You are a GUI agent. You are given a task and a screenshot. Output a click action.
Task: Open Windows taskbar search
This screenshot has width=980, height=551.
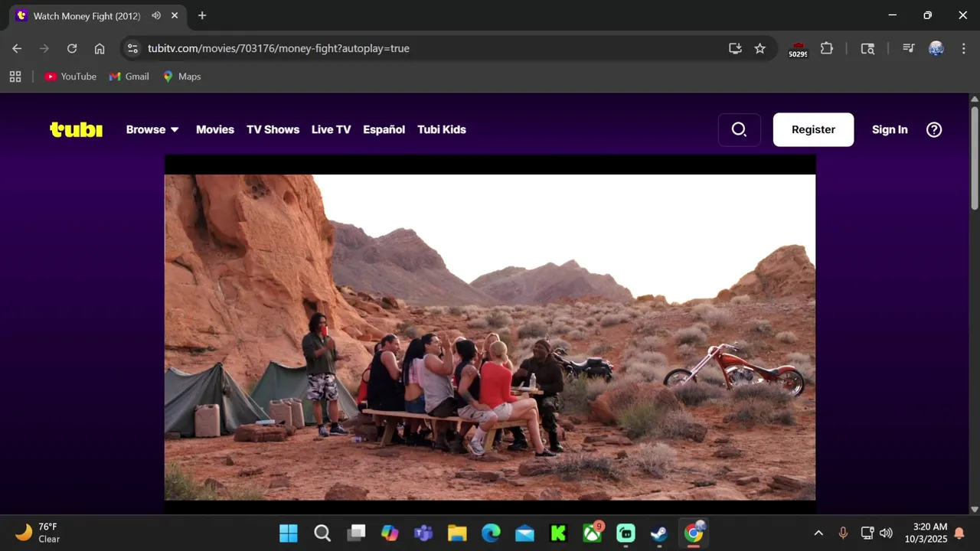(x=322, y=533)
